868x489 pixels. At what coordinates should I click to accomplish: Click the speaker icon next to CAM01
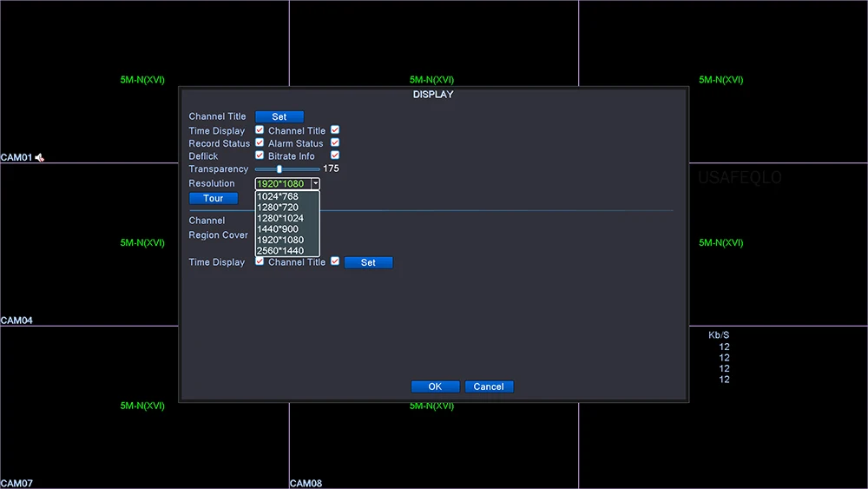coord(39,158)
